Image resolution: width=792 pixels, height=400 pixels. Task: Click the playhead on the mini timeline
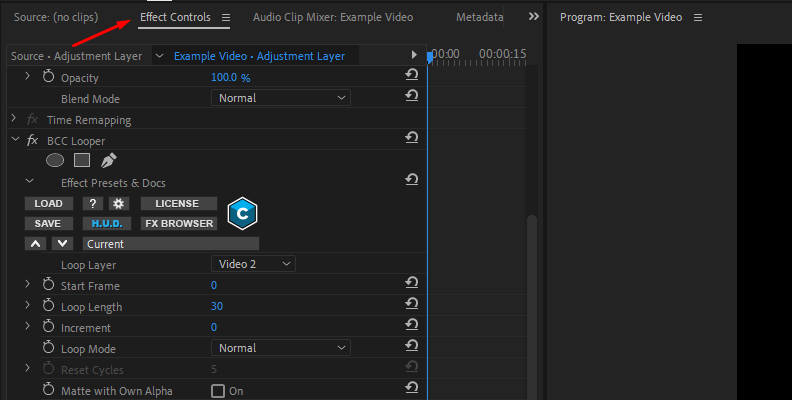pos(429,56)
